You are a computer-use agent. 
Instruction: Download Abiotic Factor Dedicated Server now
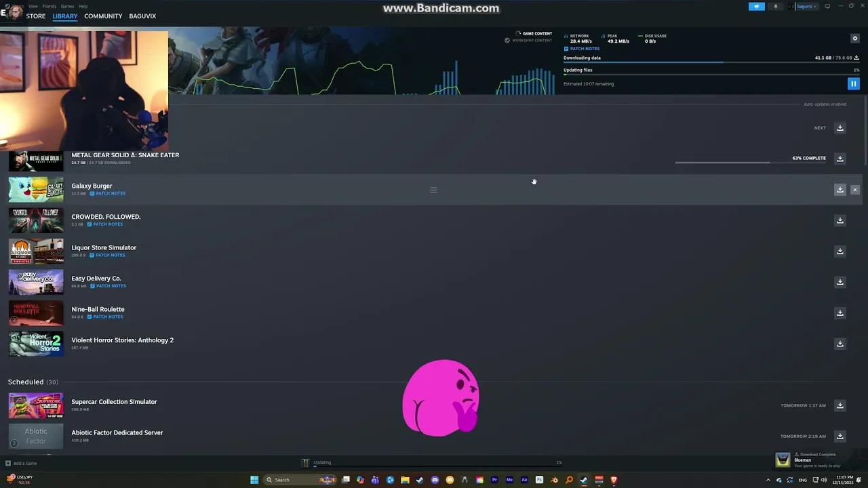point(840,436)
